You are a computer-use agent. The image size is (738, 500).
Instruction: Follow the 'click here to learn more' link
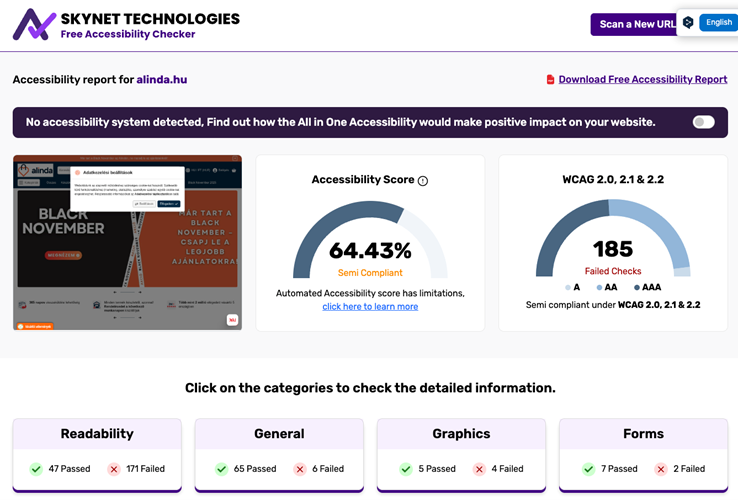click(x=370, y=307)
